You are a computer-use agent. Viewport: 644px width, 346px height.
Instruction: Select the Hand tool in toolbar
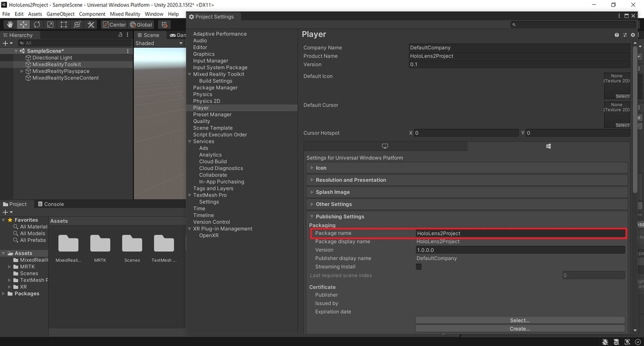click(10, 24)
